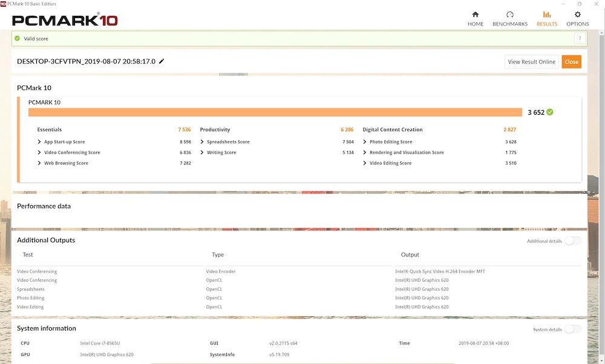Enable the Additional details toggle
Screen dimensions: 605x364
[x=572, y=241]
